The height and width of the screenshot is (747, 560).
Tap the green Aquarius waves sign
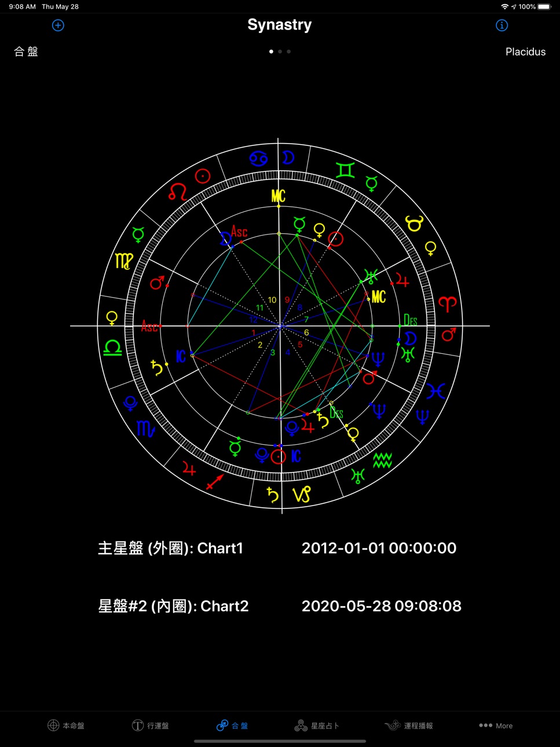coord(382,461)
